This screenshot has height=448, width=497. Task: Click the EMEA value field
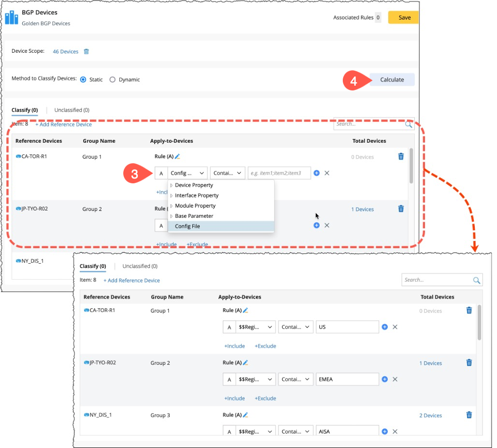tap(347, 379)
